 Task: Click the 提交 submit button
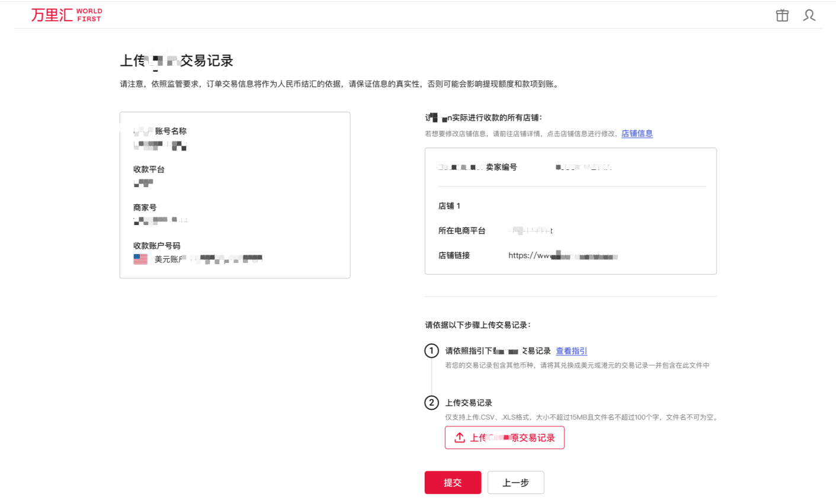(x=453, y=482)
